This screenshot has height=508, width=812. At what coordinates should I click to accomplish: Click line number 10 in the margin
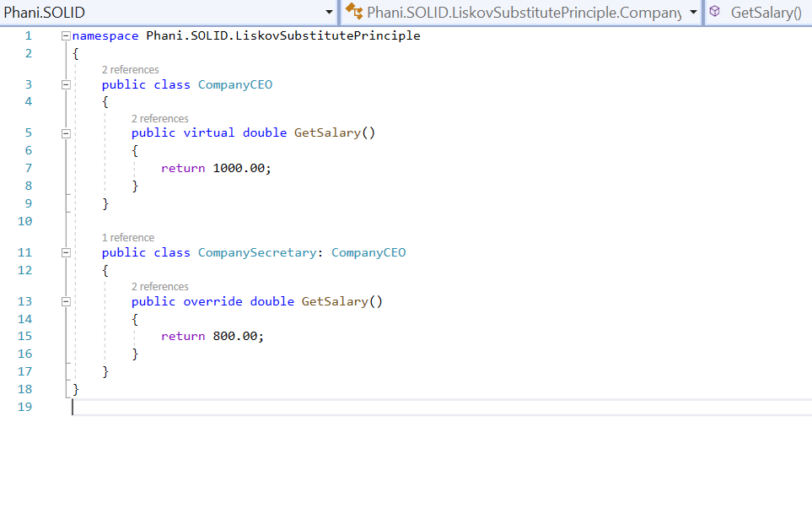pyautogui.click(x=24, y=221)
